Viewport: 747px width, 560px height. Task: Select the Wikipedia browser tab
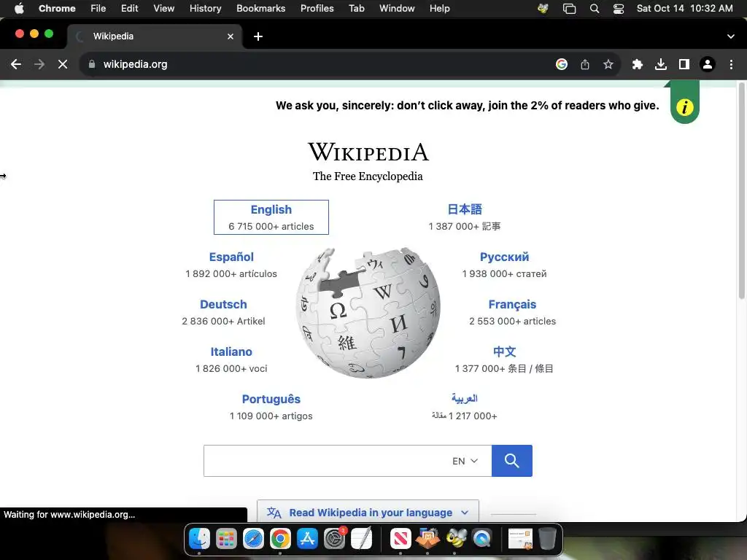click(x=155, y=36)
